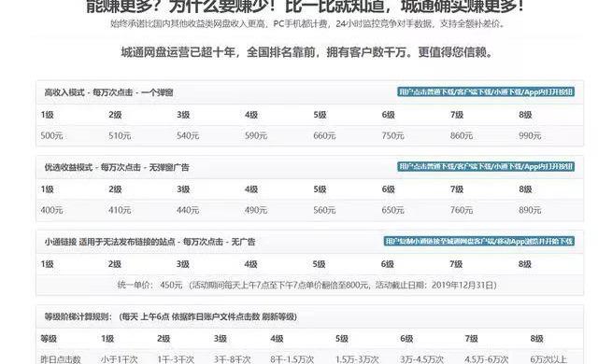Select the 540元 price cell
This screenshot has height=364, width=598.
click(x=188, y=135)
